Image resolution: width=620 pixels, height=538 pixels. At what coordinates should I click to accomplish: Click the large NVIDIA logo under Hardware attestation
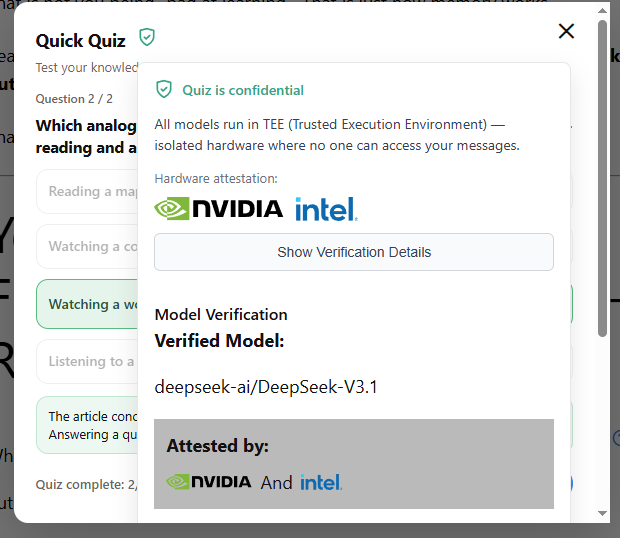click(219, 208)
